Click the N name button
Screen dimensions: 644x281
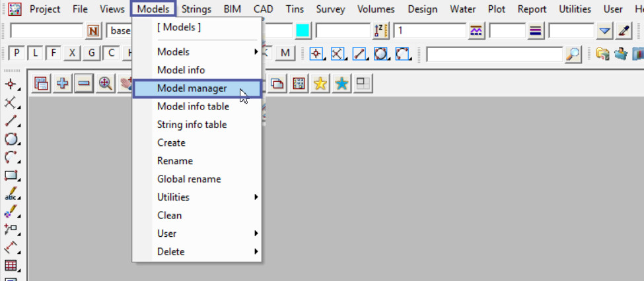[x=93, y=31]
